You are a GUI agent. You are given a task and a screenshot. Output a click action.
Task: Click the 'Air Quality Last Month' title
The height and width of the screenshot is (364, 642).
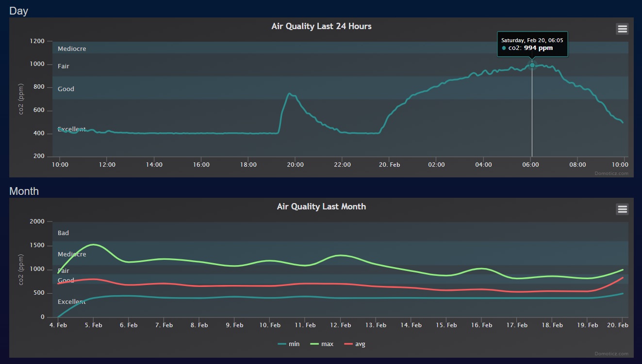pos(321,206)
